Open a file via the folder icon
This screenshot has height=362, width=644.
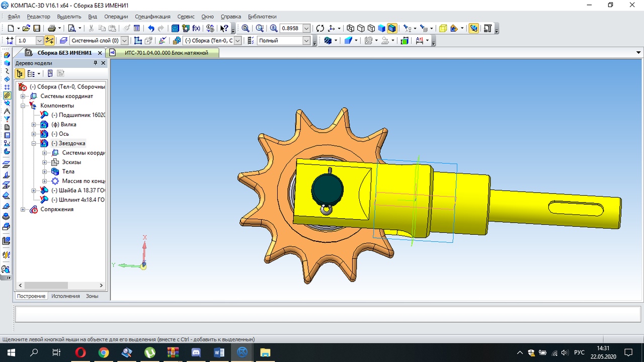[26, 29]
